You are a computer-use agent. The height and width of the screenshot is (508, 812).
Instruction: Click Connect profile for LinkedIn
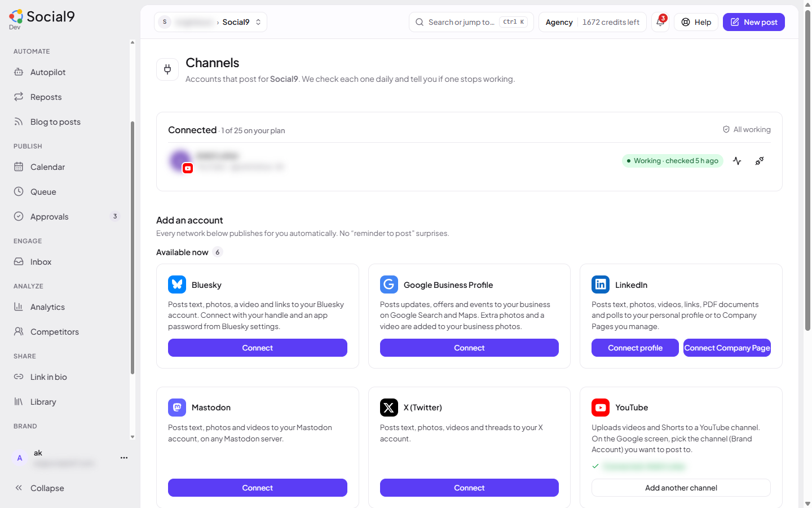(635, 348)
